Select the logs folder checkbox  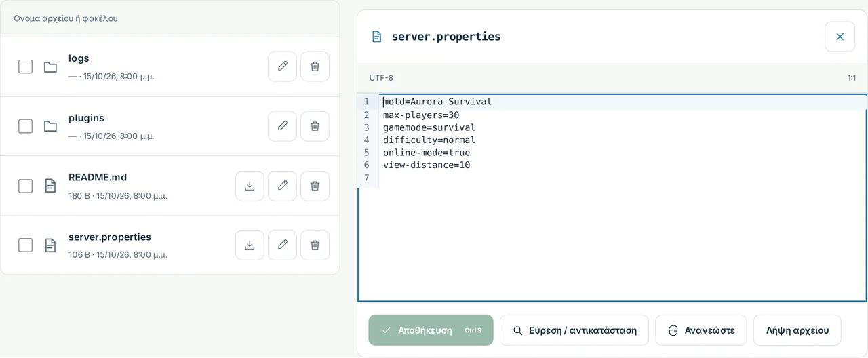point(25,66)
